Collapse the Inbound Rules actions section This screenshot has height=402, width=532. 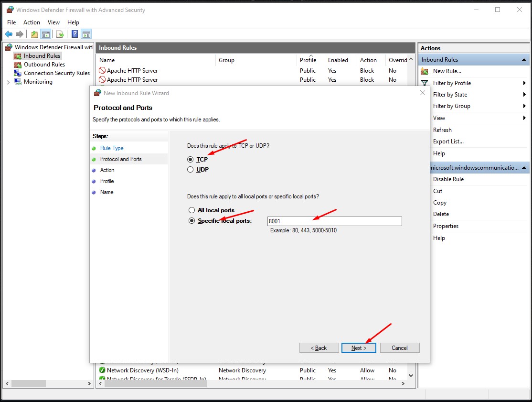pos(524,60)
